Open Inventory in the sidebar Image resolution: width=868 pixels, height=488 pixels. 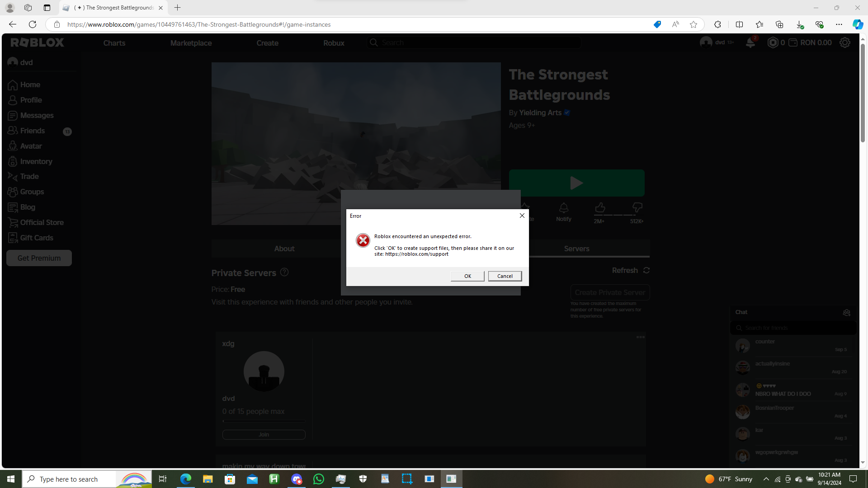coord(36,161)
